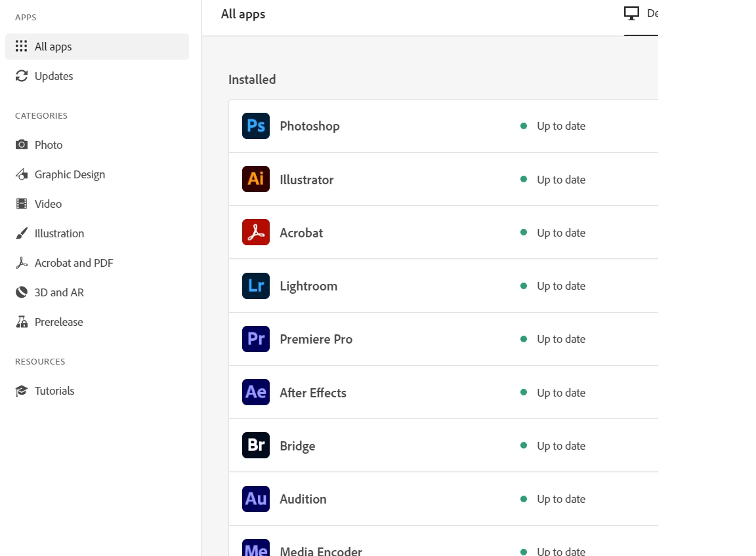Image resolution: width=756 pixels, height=556 pixels.
Task: Click the Illustration brush icon
Action: coord(21,233)
